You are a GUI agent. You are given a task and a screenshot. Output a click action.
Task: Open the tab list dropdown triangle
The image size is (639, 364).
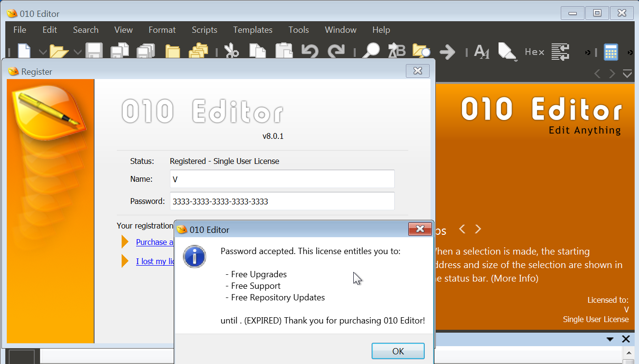click(x=627, y=74)
